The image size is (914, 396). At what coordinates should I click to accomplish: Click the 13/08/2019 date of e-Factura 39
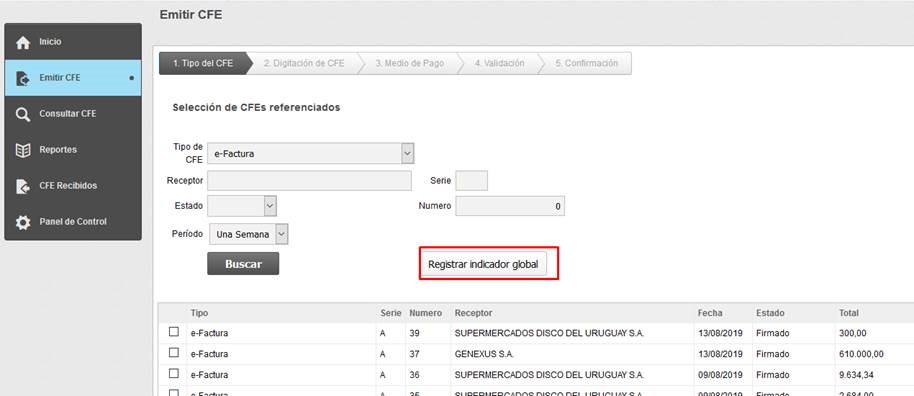720,334
